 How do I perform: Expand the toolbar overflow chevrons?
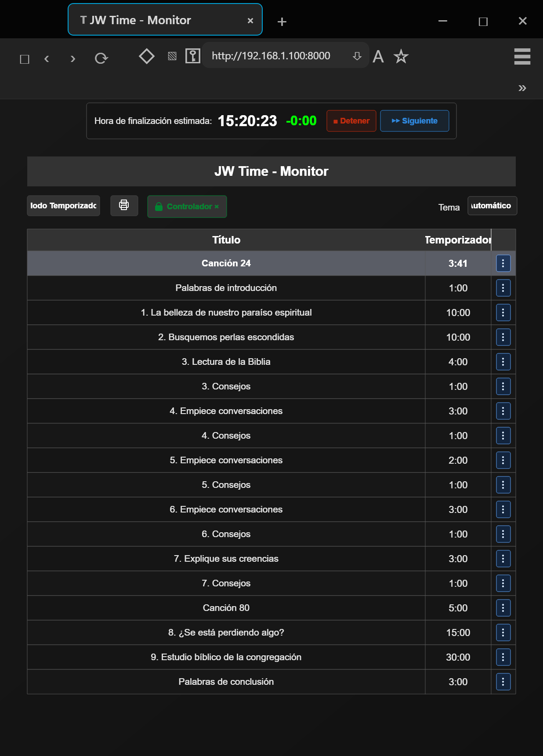522,88
